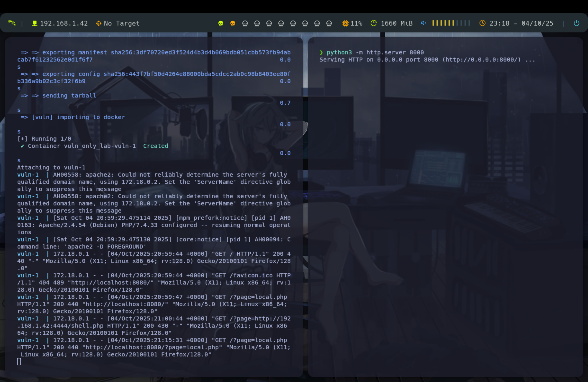
Task: Click the CPU usage chip icon
Action: 345,23
